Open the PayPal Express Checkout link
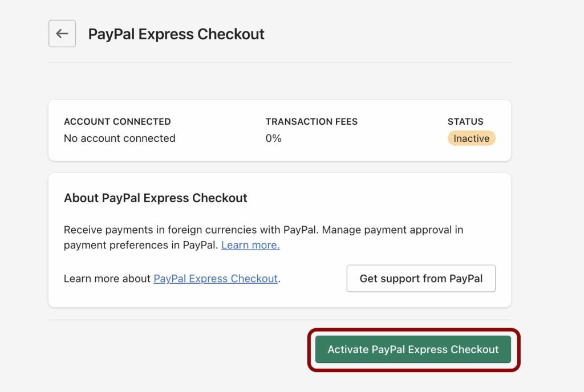Screen dimensions: 584x392 coord(216,279)
